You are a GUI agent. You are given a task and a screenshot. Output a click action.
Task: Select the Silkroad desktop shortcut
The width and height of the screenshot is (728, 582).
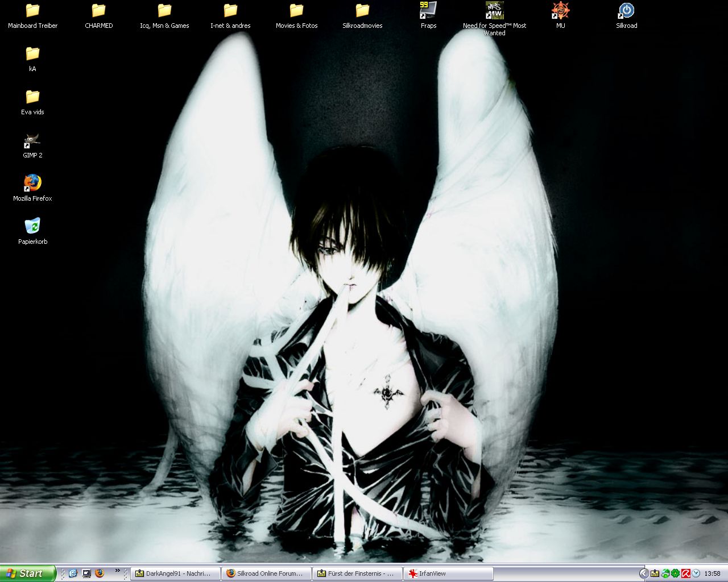(626, 11)
